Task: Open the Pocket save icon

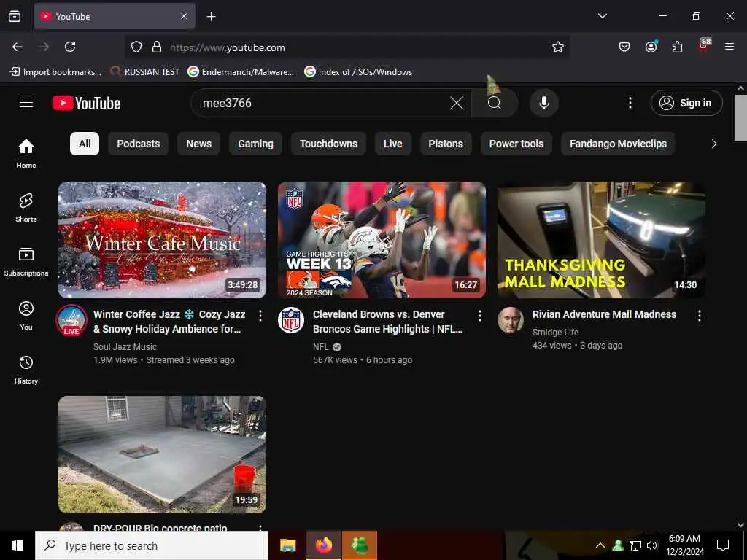Action: [624, 47]
